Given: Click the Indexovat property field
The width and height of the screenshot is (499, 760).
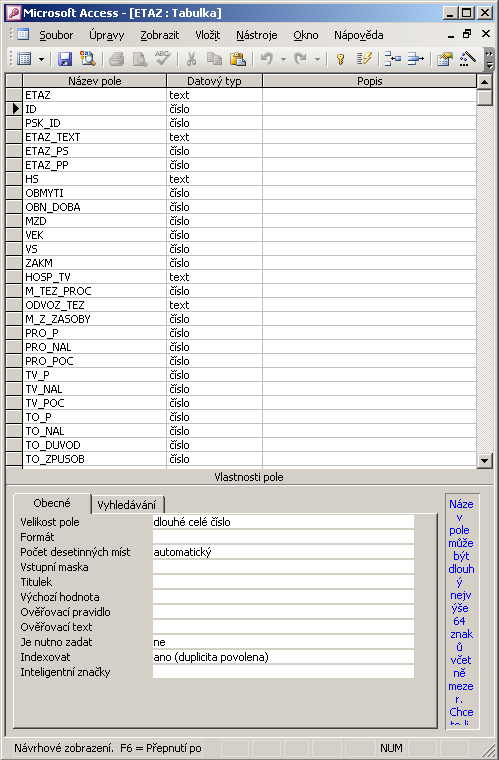Looking at the screenshot, I should [283, 657].
